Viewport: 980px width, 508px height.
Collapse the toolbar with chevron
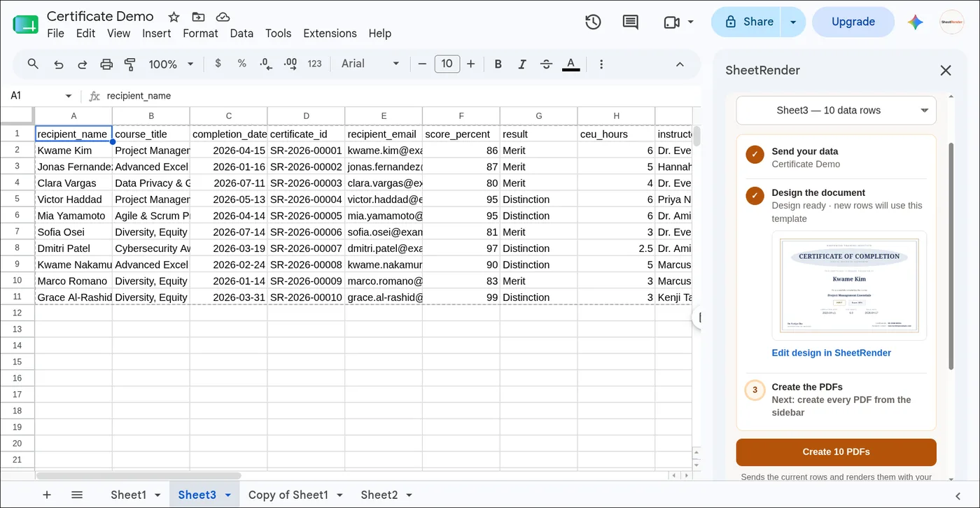tap(680, 64)
